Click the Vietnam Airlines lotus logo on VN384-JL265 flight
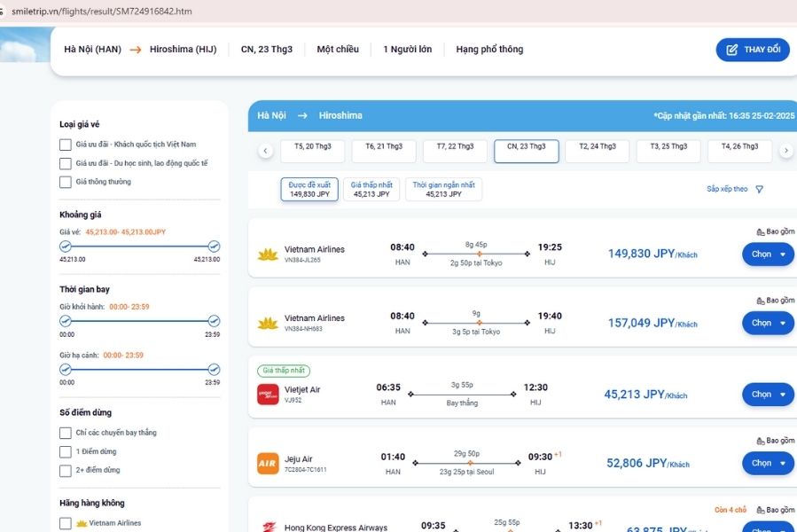The height and width of the screenshot is (532, 797). pyautogui.click(x=268, y=254)
